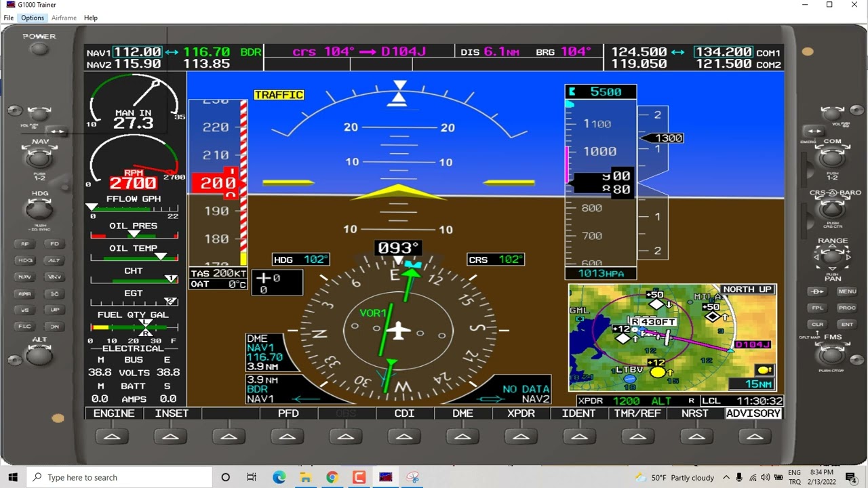868x488 pixels.
Task: Toggle the ALT hold mode key
Action: click(x=54, y=260)
